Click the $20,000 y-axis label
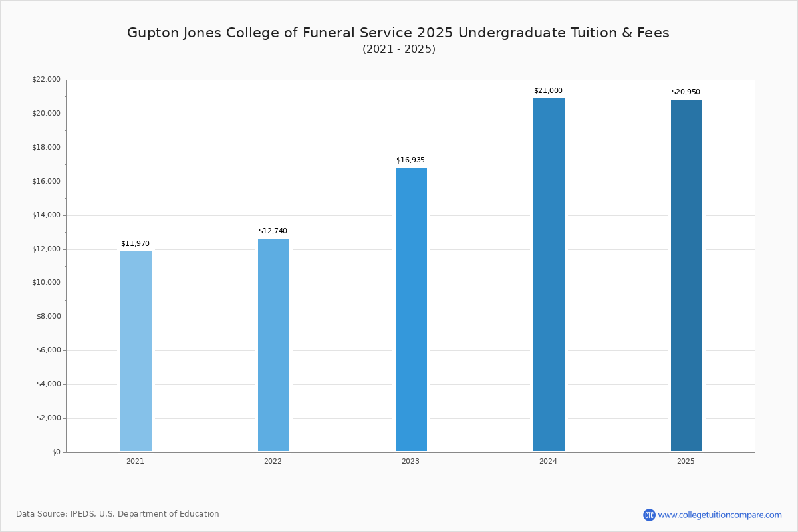Viewport: 798px width, 532px height. click(x=46, y=114)
